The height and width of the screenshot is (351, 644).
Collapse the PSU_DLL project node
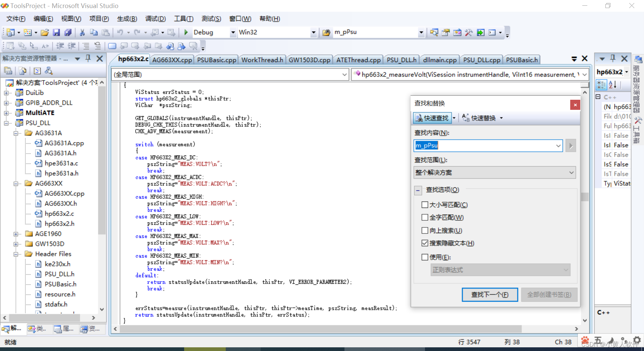pos(6,123)
